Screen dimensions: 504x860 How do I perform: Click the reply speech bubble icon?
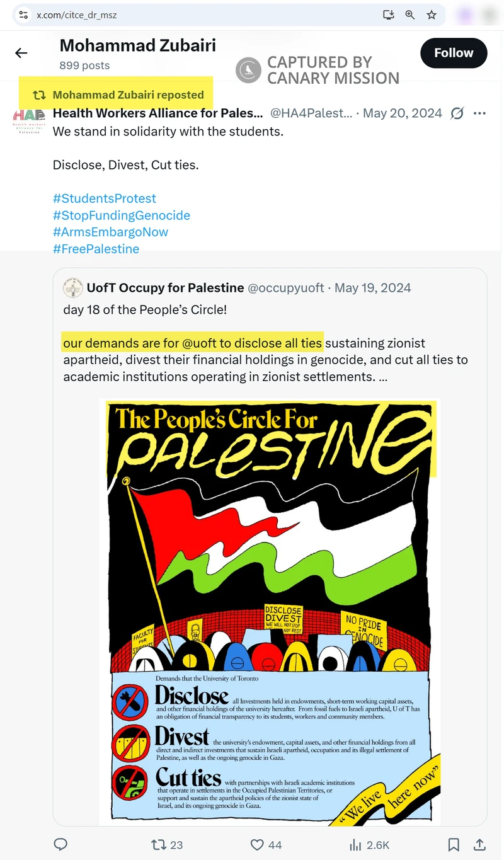60,844
